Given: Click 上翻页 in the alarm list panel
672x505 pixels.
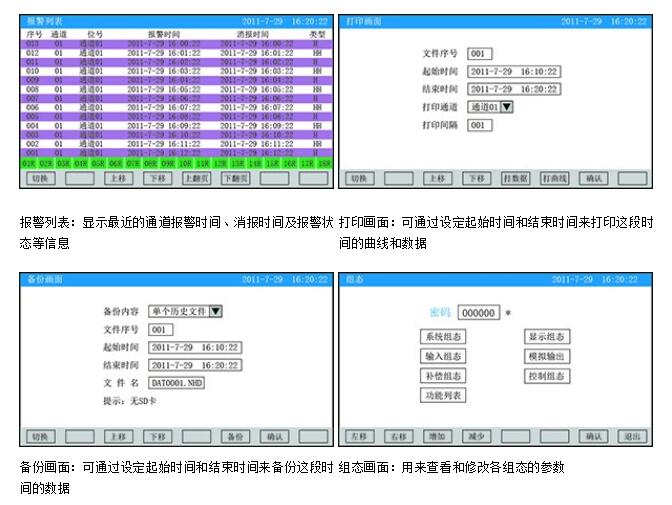Looking at the screenshot, I should [197, 178].
